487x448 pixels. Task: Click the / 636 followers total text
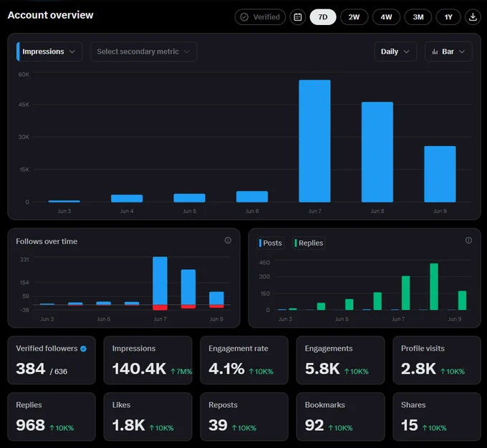59,371
